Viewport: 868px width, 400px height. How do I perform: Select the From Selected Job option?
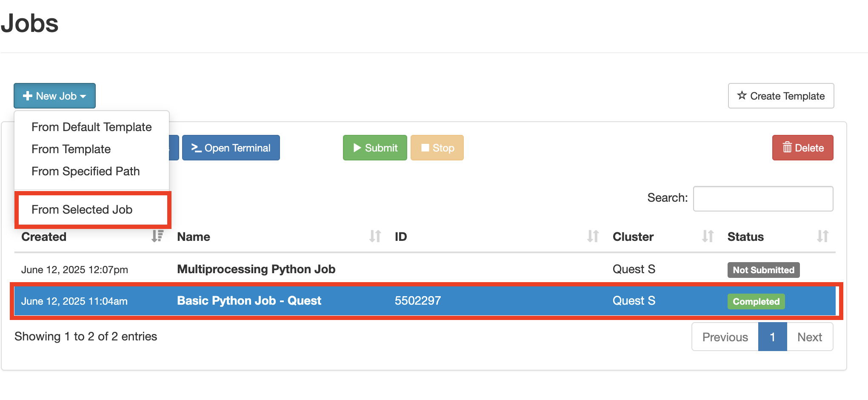pos(82,209)
